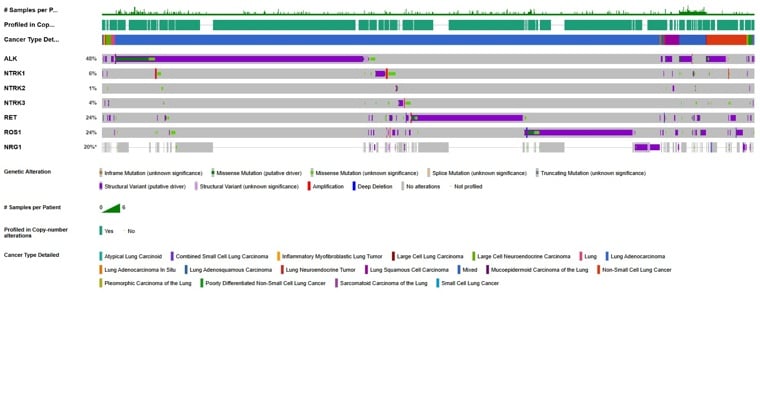Click the purple Structural Variant (putative driver) legend swatch
Image resolution: width=760 pixels, height=415 pixels.
click(x=101, y=186)
